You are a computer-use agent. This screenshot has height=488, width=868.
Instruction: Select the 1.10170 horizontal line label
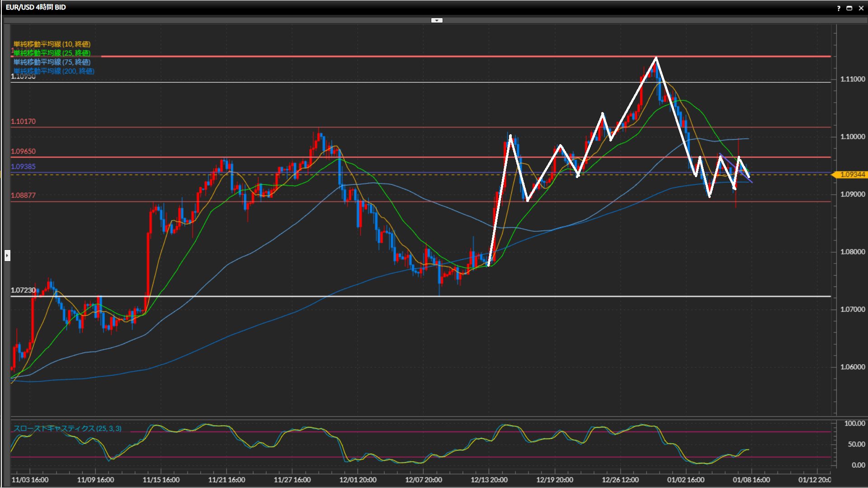pos(23,122)
